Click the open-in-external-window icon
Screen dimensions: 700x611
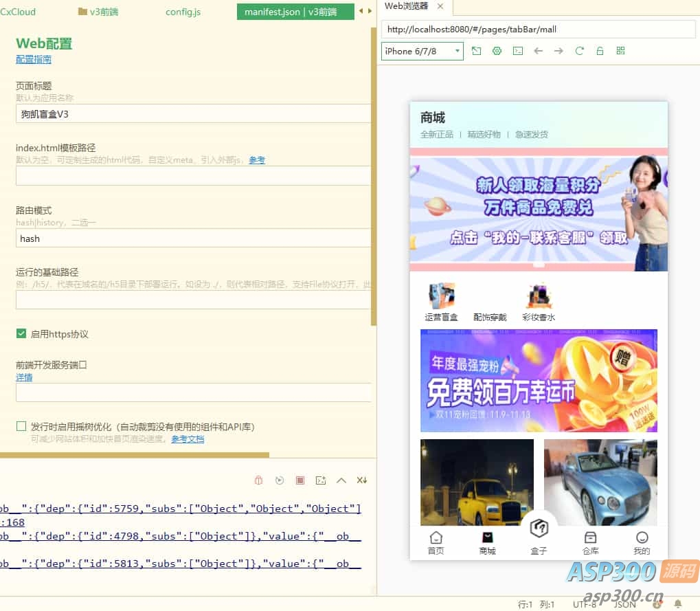(x=476, y=51)
